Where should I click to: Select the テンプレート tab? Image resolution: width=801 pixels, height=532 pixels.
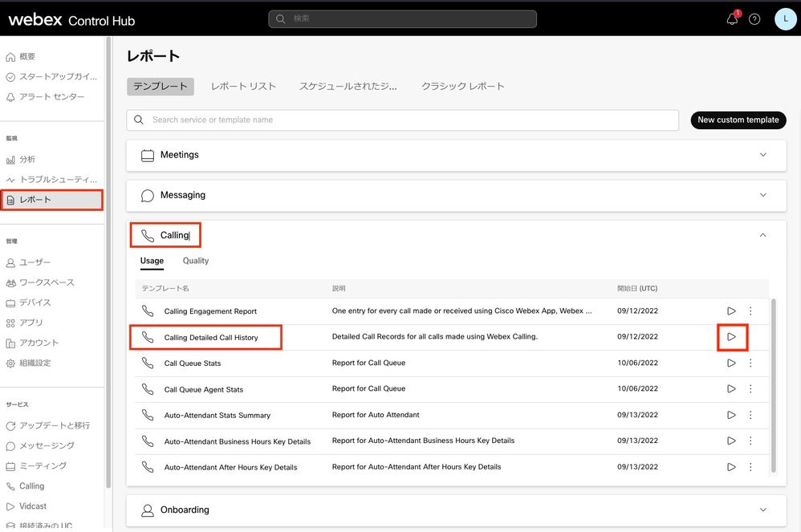[x=161, y=87]
